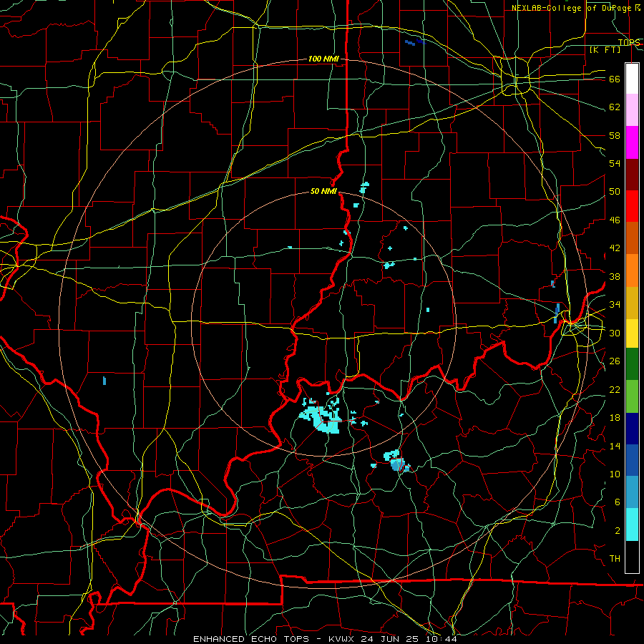This screenshot has width=644, height=644.
Task: Click the "42" scale value
Action: tap(615, 248)
